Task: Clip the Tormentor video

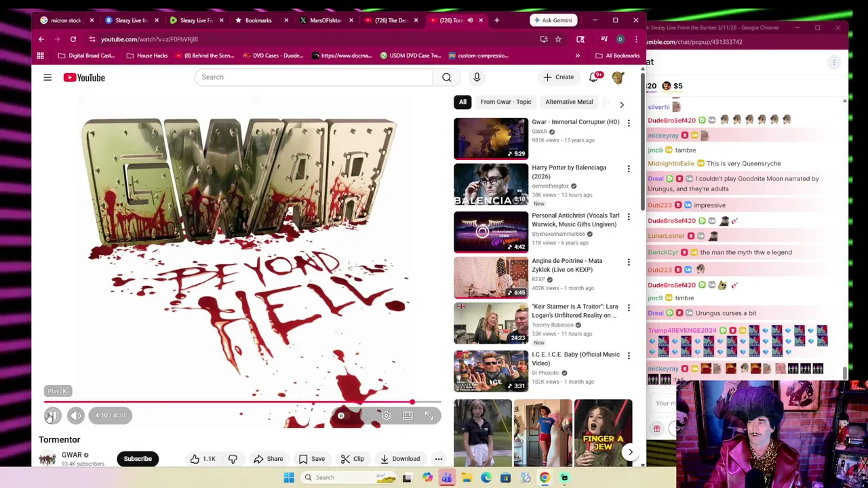Action: point(352,459)
